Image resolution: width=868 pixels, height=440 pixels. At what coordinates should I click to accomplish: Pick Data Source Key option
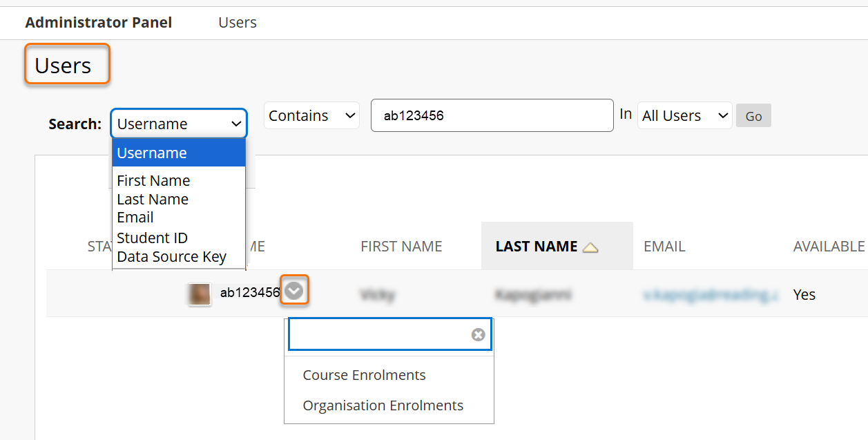pos(171,257)
